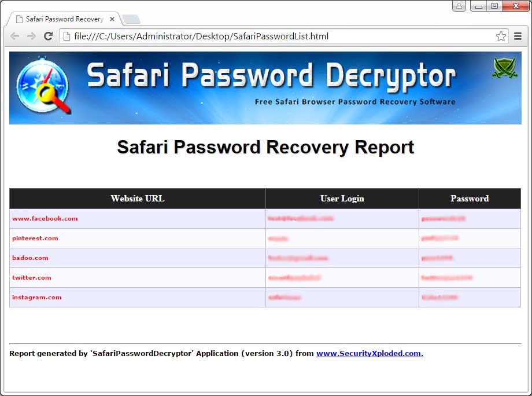
Task: Follow the badoo.com link
Action: 31,258
